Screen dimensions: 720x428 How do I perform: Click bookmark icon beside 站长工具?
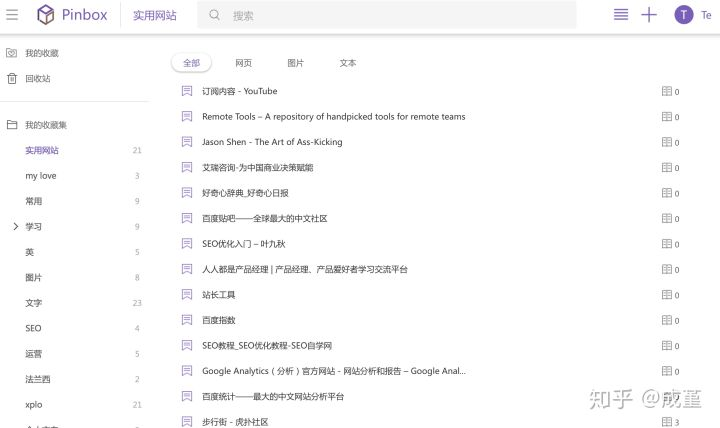pyautogui.click(x=187, y=295)
